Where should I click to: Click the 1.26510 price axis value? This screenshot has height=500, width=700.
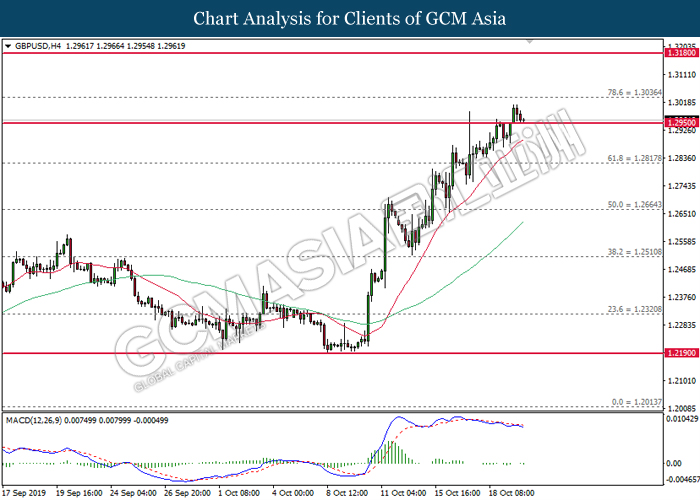point(682,214)
